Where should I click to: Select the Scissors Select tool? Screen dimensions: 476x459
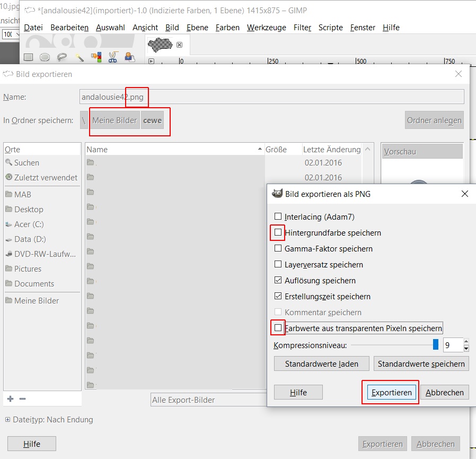(113, 57)
